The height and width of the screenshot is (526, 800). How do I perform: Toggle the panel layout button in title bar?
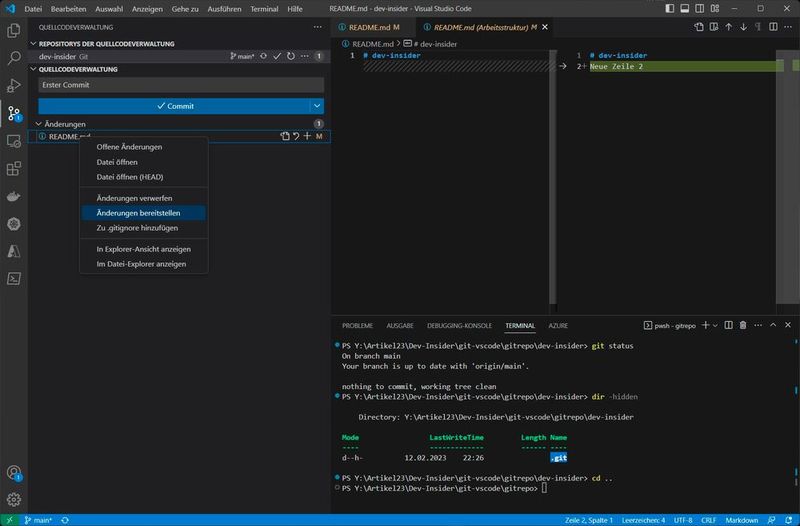[x=685, y=9]
